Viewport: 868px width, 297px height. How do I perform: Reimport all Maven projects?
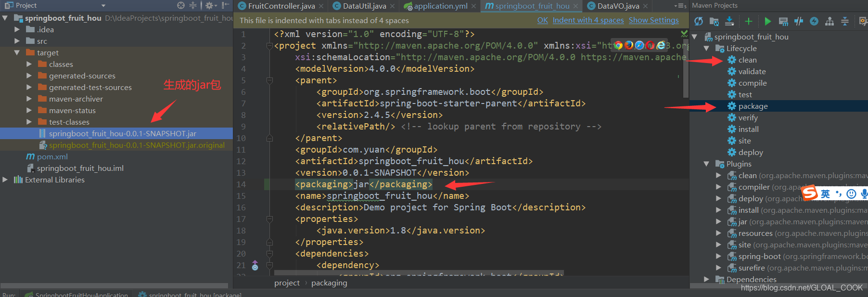pyautogui.click(x=699, y=21)
